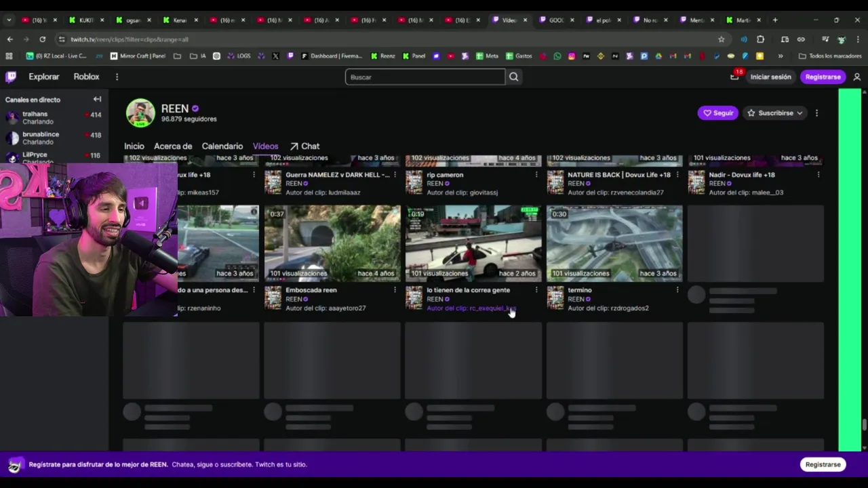Click the Buscar search field
The height and width of the screenshot is (488, 868).
point(425,77)
